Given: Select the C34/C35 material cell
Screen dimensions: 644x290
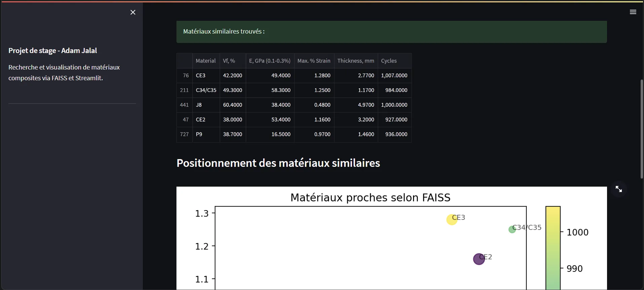Looking at the screenshot, I should [206, 90].
